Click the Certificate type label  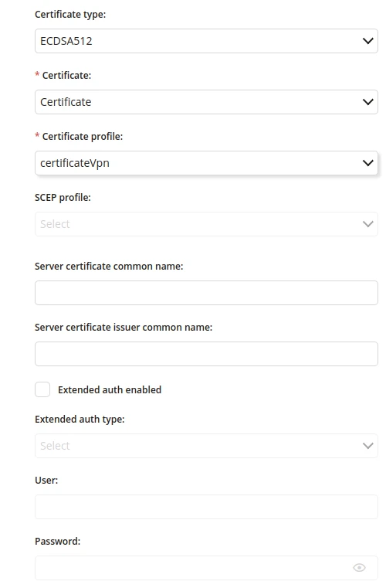pos(70,14)
